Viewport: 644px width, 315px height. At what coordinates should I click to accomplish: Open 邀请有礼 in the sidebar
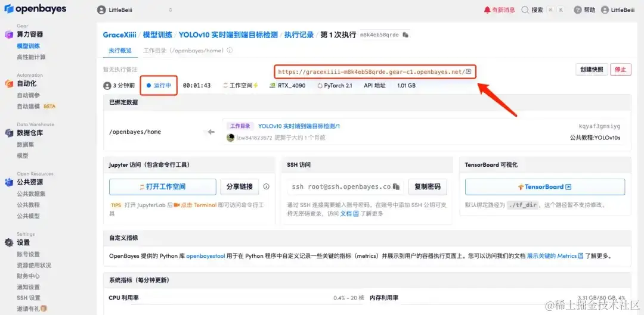[32, 308]
